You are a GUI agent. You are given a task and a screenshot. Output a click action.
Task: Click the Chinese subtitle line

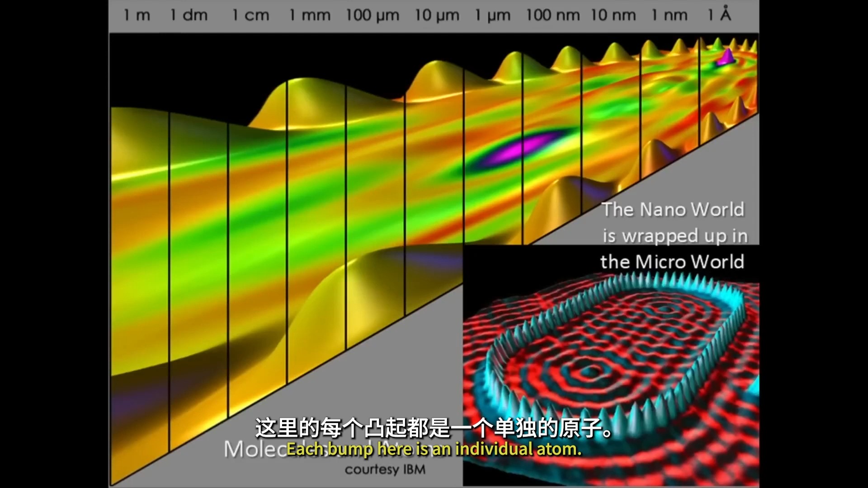(x=434, y=427)
